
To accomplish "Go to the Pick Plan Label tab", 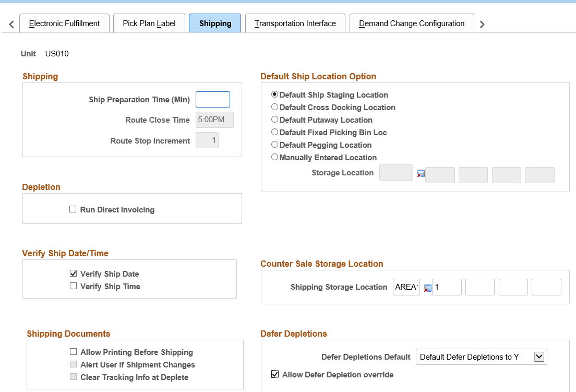I will (149, 23).
